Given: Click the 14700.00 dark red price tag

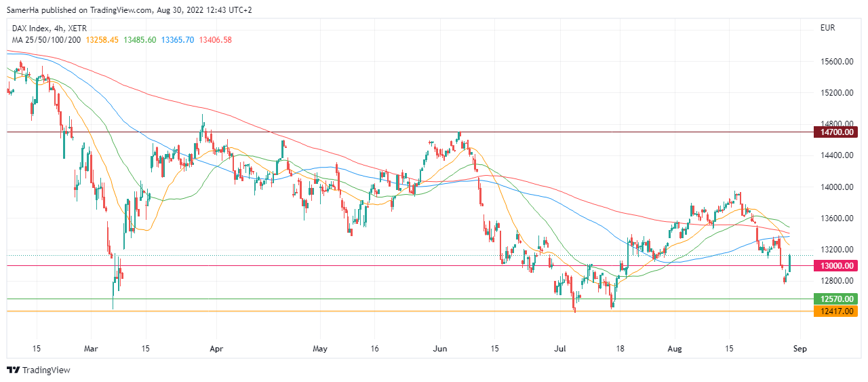Looking at the screenshot, I should point(837,132).
